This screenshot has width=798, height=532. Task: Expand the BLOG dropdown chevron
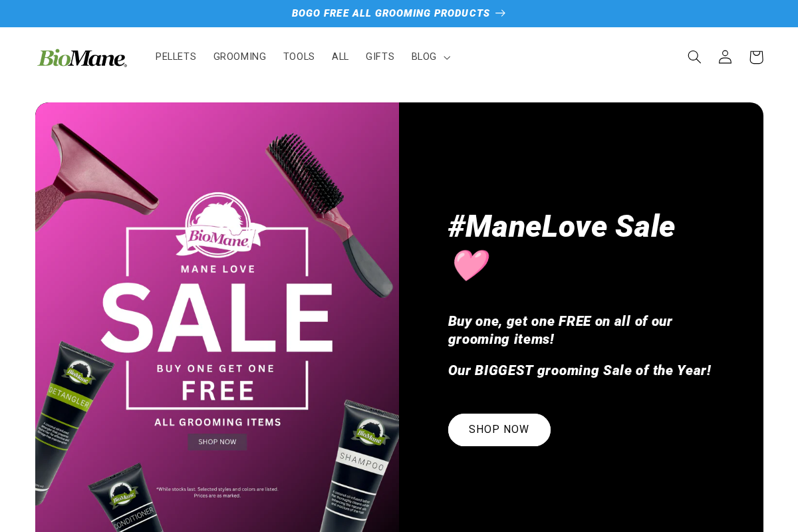point(447,58)
